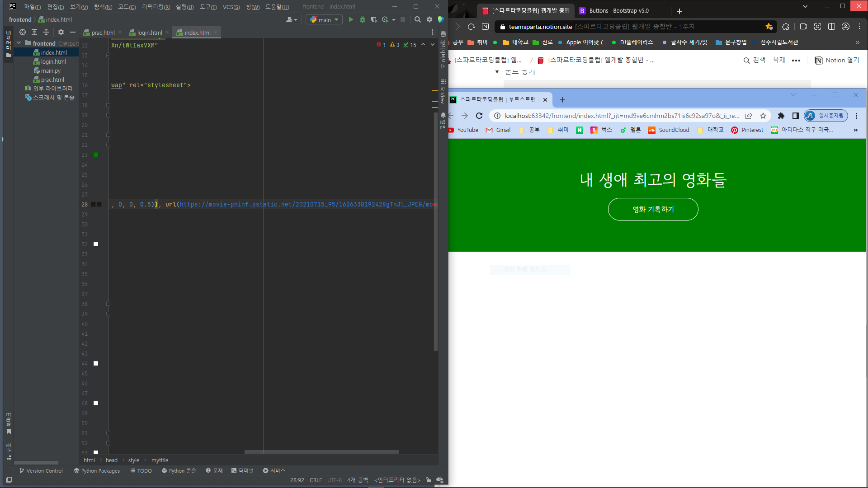
Task: Collapse all items in the project tree
Action: click(46, 32)
